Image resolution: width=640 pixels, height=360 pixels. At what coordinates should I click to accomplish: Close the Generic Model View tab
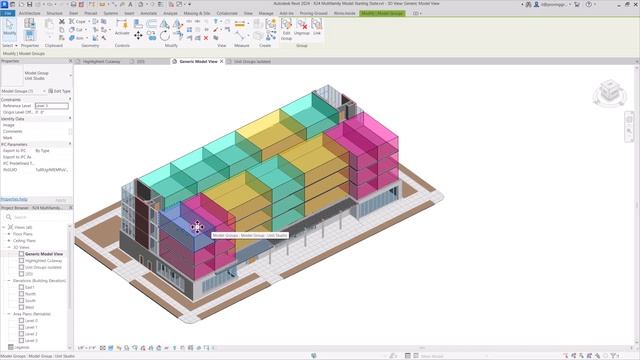(x=222, y=61)
